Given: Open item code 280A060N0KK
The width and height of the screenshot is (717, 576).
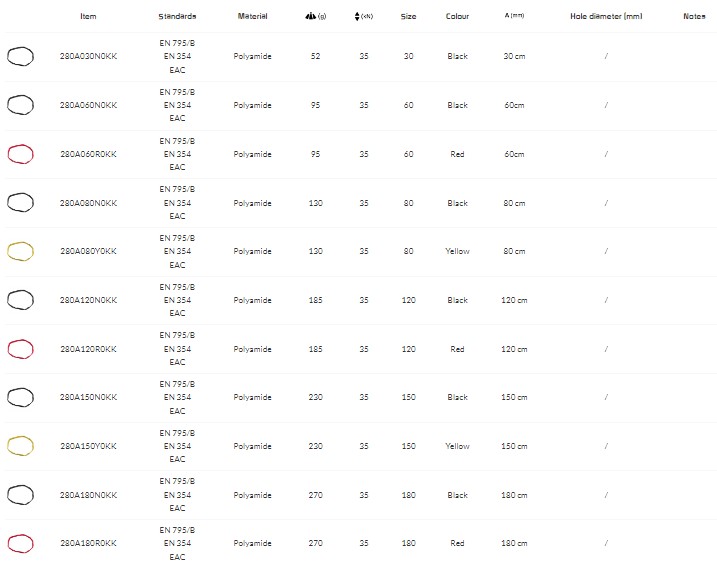Looking at the screenshot, I should click(88, 105).
